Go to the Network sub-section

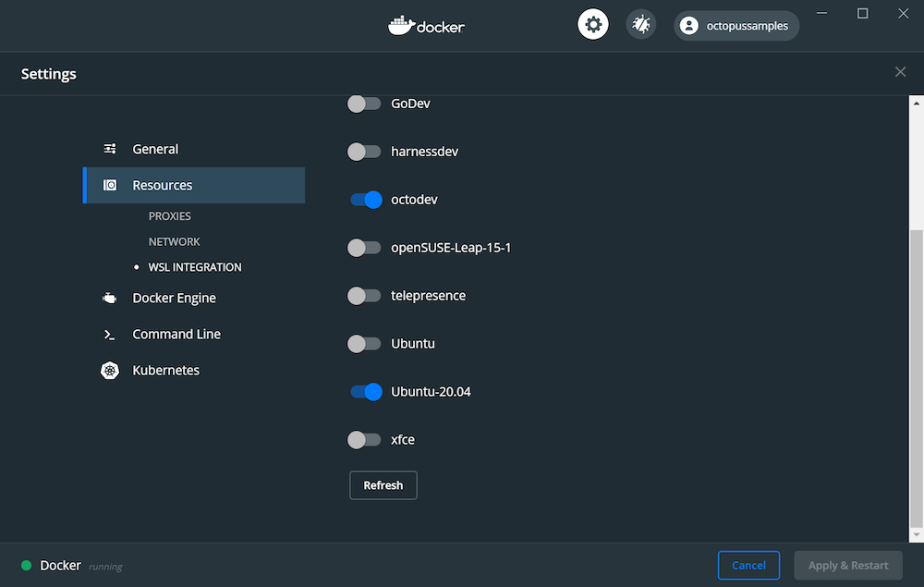(x=175, y=242)
